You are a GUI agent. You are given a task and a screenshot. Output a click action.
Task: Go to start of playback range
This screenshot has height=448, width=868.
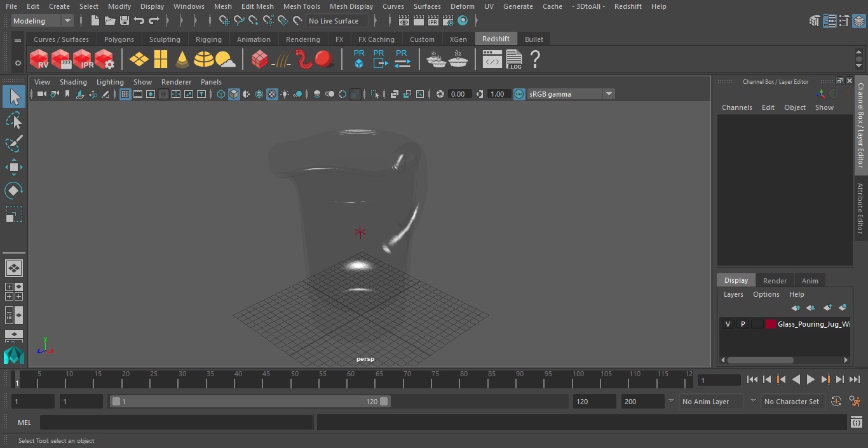(x=752, y=379)
